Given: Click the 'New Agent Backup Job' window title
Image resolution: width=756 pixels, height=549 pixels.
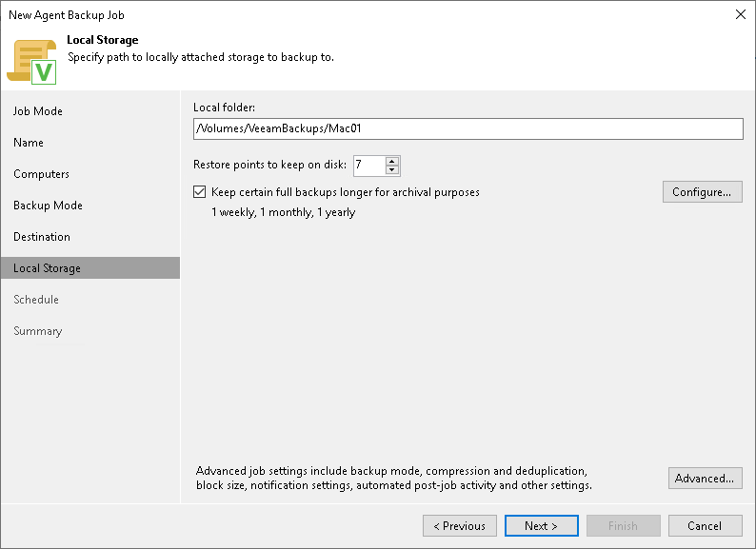Looking at the screenshot, I should 67,15.
